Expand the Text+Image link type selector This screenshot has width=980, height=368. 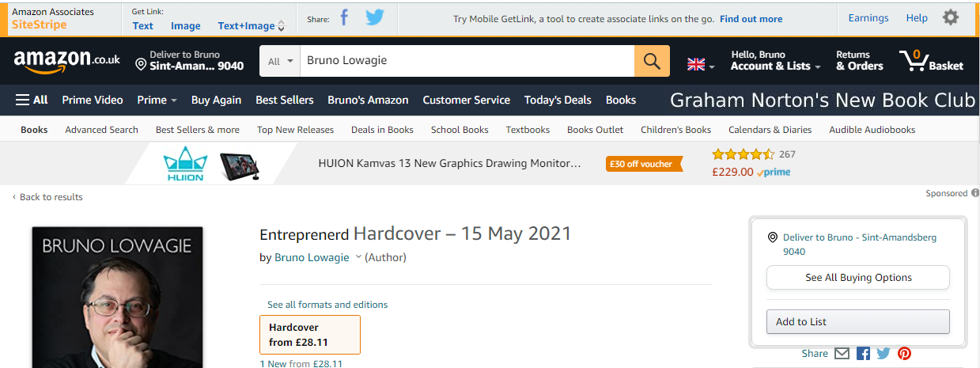tap(281, 26)
